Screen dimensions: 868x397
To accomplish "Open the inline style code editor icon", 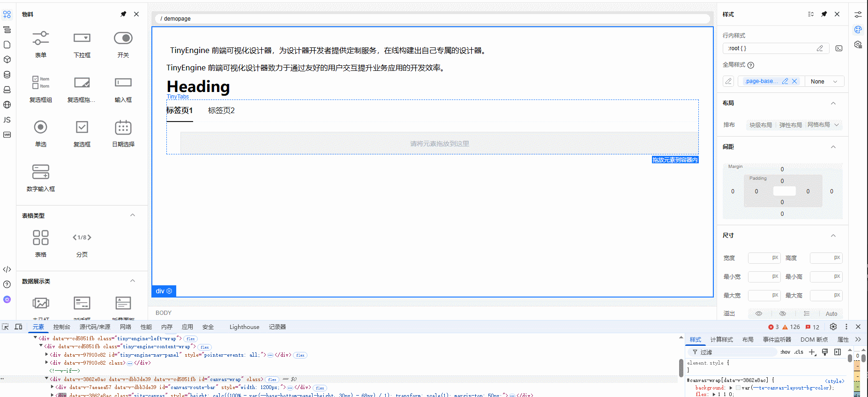I will click(839, 48).
